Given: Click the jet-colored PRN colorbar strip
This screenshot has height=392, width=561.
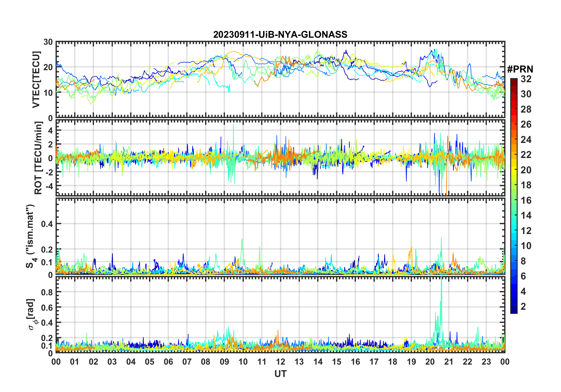Looking at the screenshot, I should click(x=514, y=196).
